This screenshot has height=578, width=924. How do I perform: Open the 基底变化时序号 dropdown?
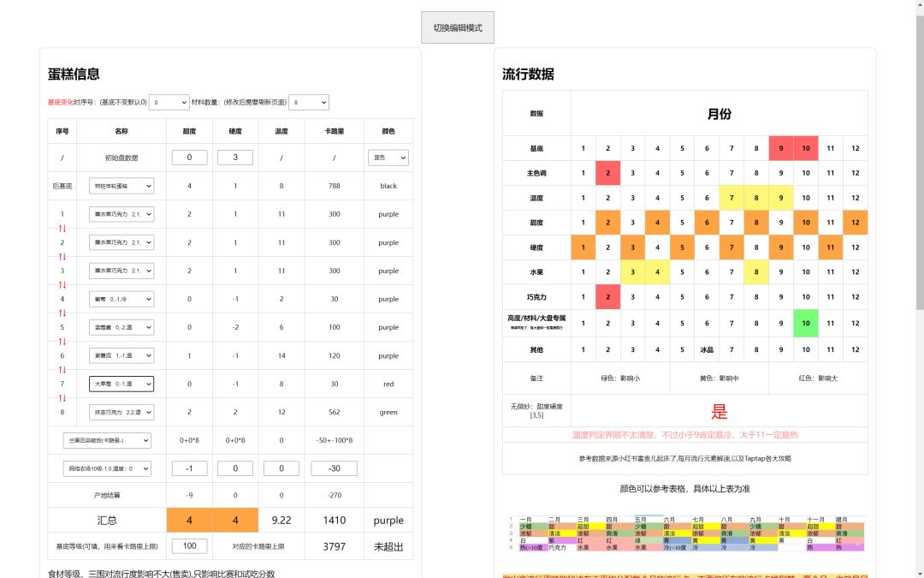[169, 102]
